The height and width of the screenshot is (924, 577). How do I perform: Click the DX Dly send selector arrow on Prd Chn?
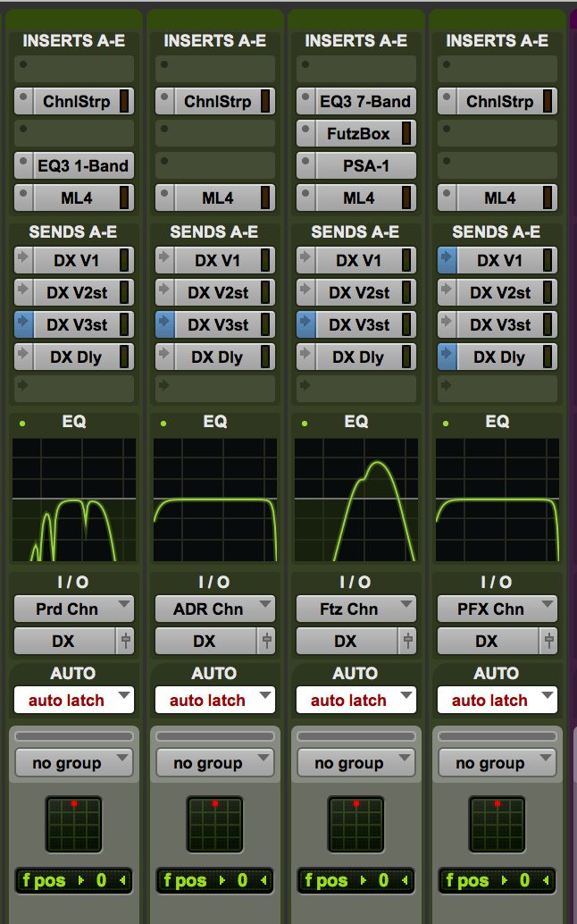click(23, 357)
